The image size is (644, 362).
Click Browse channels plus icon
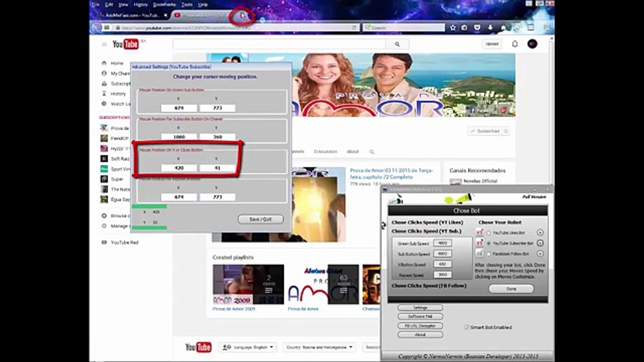pos(104,216)
